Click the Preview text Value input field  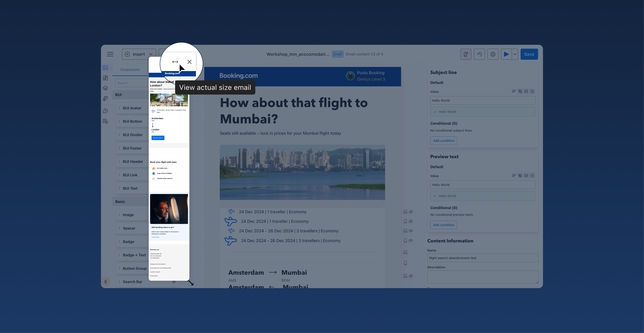tap(483, 185)
